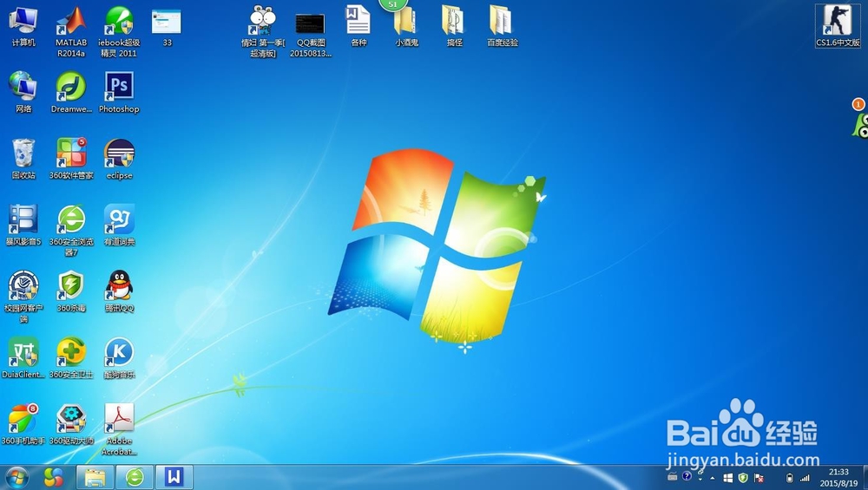Click the blue help question-mark tray icon
Viewport: 868px width, 490px height.
687,475
